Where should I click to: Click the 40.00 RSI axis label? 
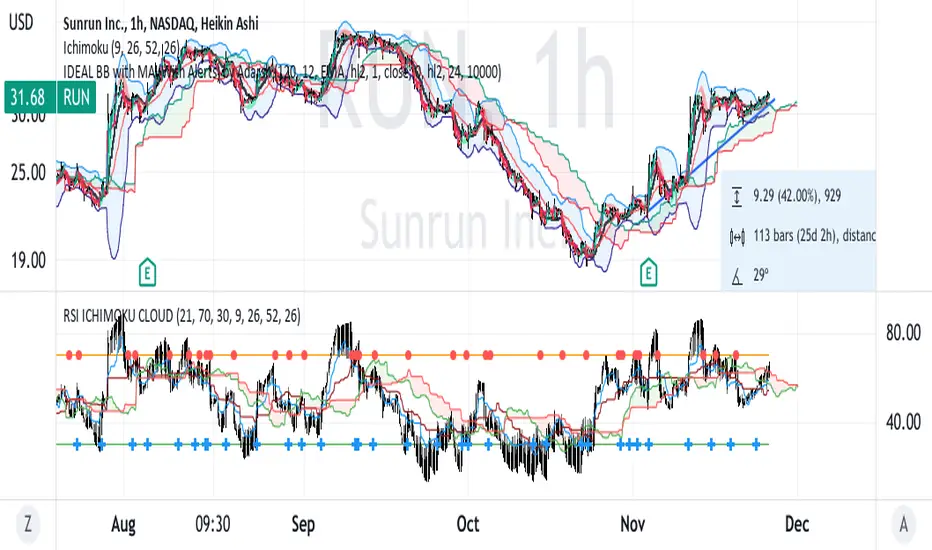coord(903,422)
